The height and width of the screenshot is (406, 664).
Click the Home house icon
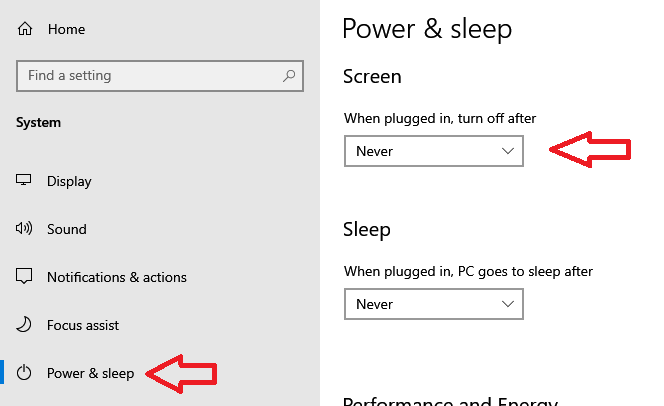pyautogui.click(x=25, y=29)
